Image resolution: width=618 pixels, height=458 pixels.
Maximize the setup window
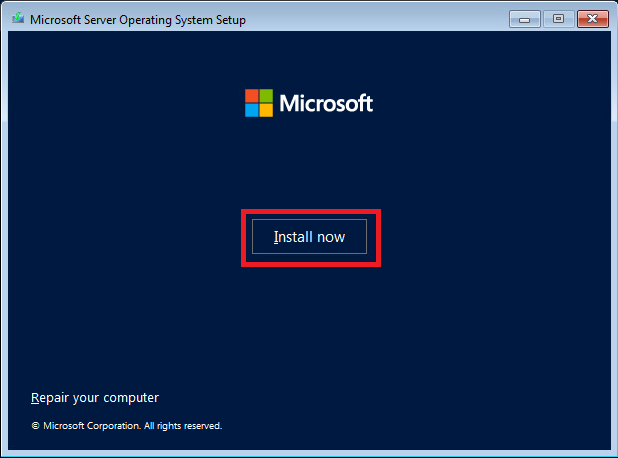[x=556, y=19]
